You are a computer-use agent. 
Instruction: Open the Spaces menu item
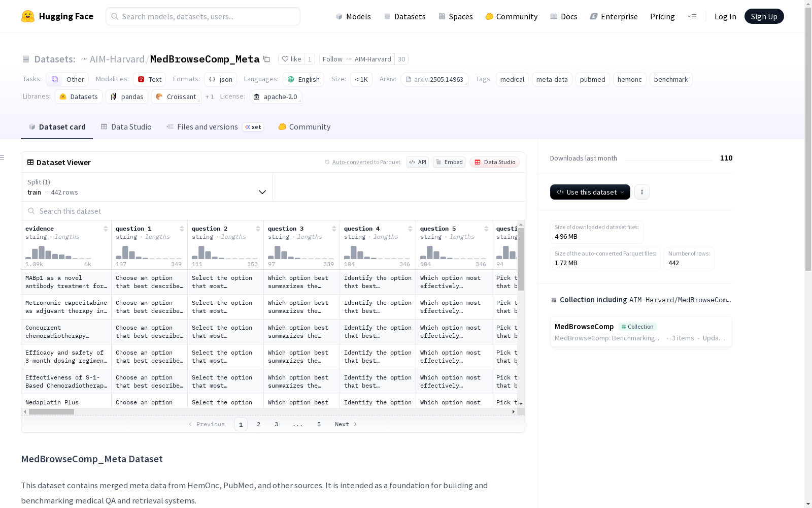click(x=456, y=16)
